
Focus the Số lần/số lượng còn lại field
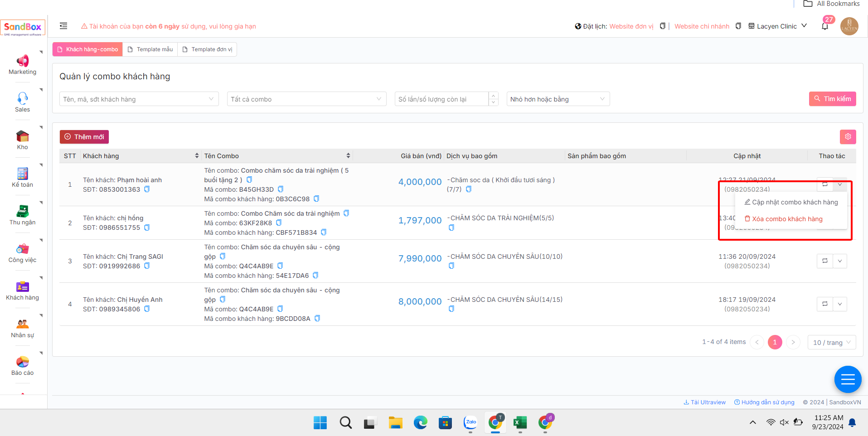point(441,99)
